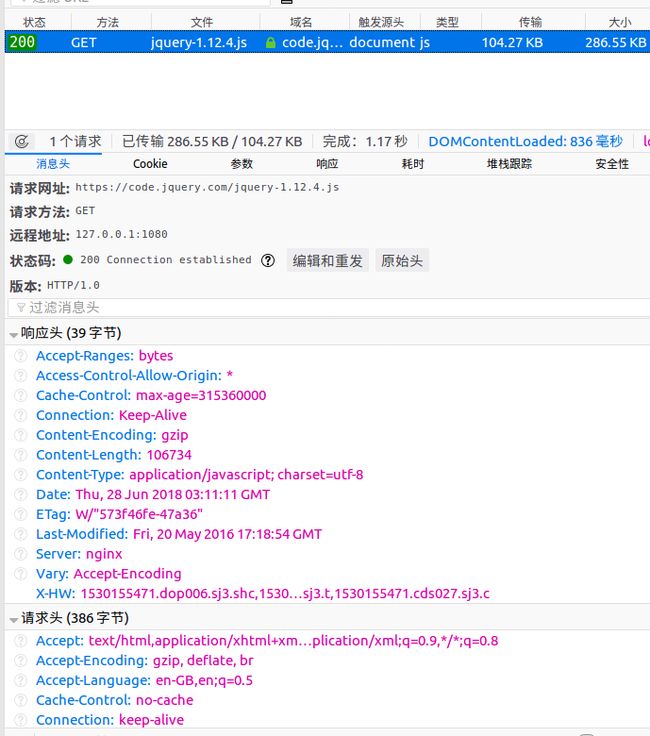Click the 完成: 1.17 秒 status entry
This screenshot has width=650, height=736.
[365, 141]
